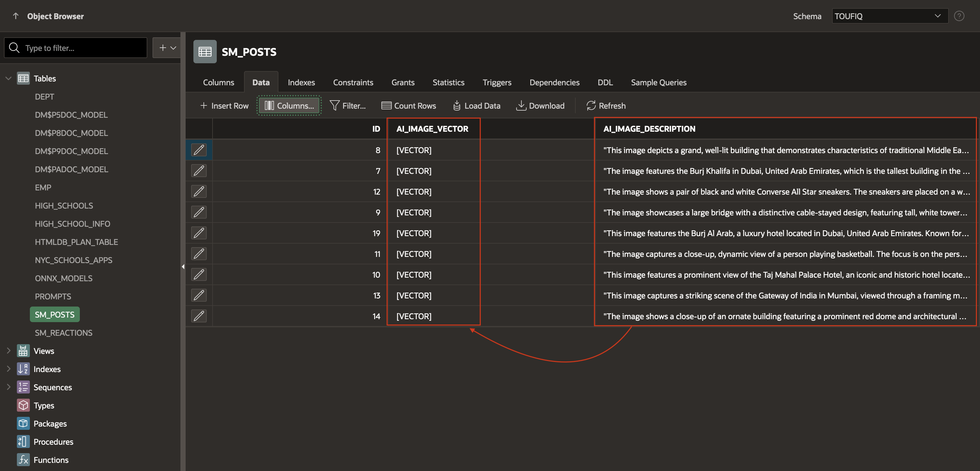Image resolution: width=980 pixels, height=471 pixels.
Task: Expand the Sequences tree node
Action: pos(8,387)
